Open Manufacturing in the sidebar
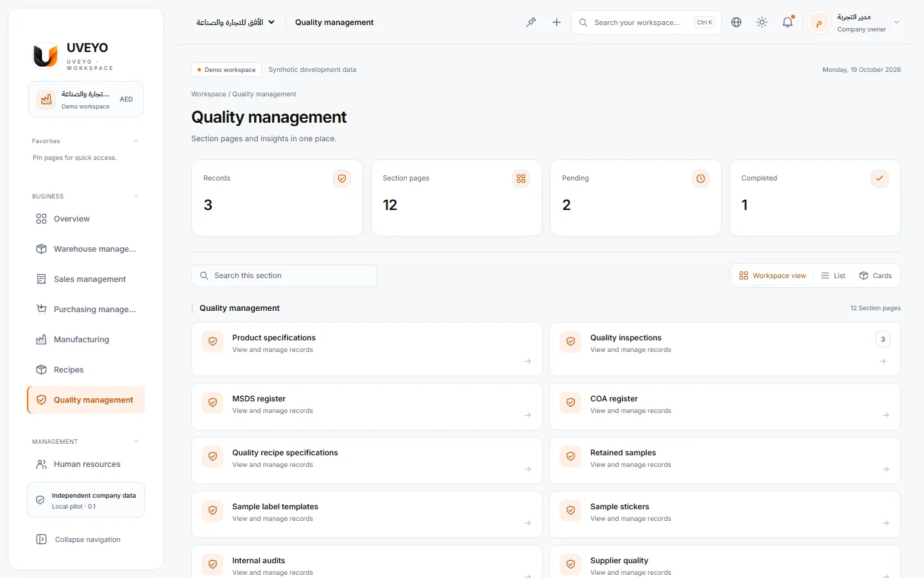The image size is (924, 578). click(86, 340)
